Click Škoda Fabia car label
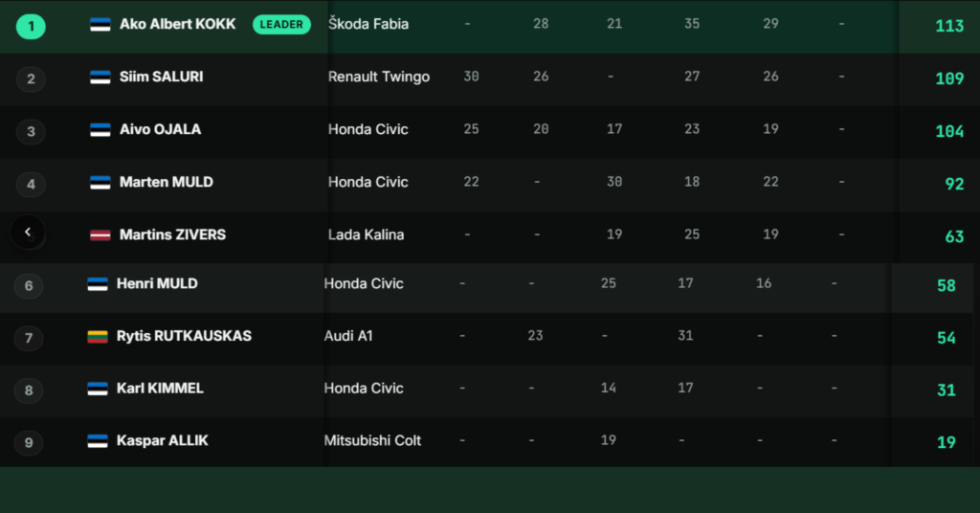Viewport: 980px width, 513px height. tap(368, 24)
